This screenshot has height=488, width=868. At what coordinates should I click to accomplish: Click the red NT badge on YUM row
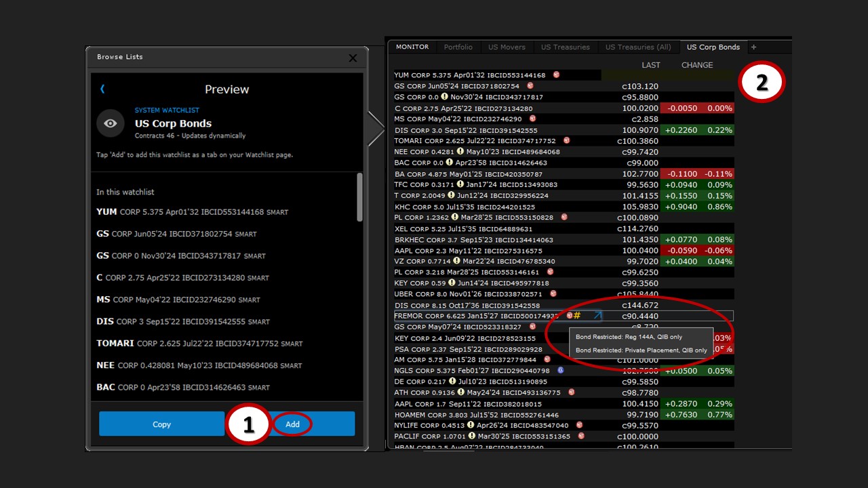[556, 75]
